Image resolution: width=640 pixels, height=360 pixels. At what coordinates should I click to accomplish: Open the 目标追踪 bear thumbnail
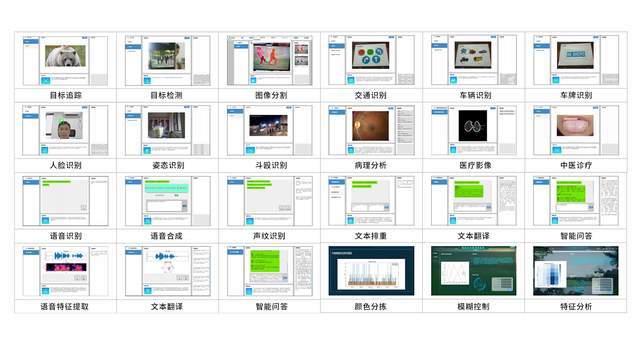click(x=65, y=60)
